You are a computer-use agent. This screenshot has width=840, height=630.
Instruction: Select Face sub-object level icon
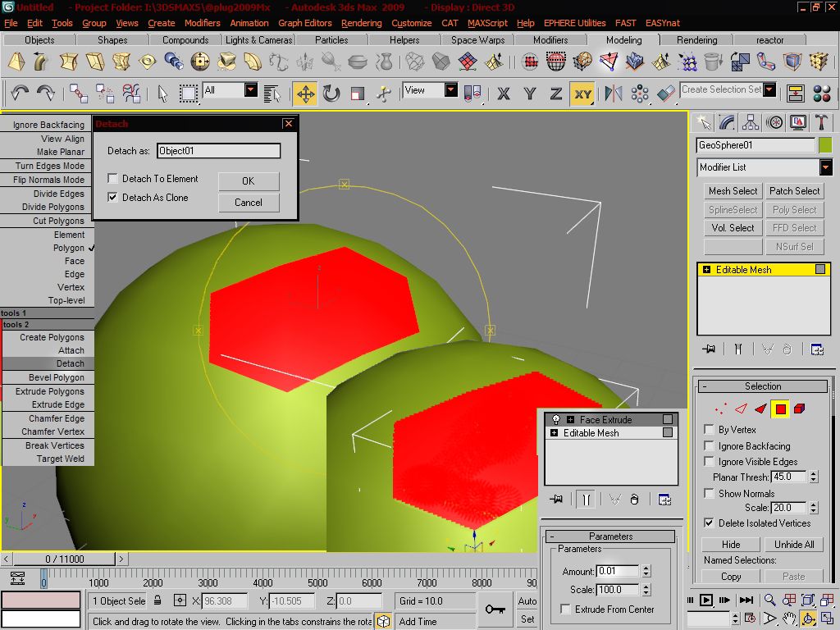(760, 409)
